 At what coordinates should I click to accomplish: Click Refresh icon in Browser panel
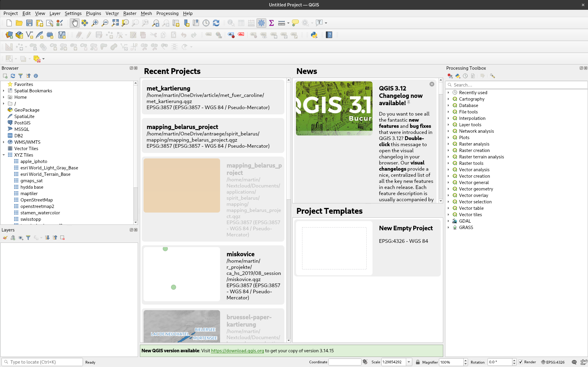(13, 76)
